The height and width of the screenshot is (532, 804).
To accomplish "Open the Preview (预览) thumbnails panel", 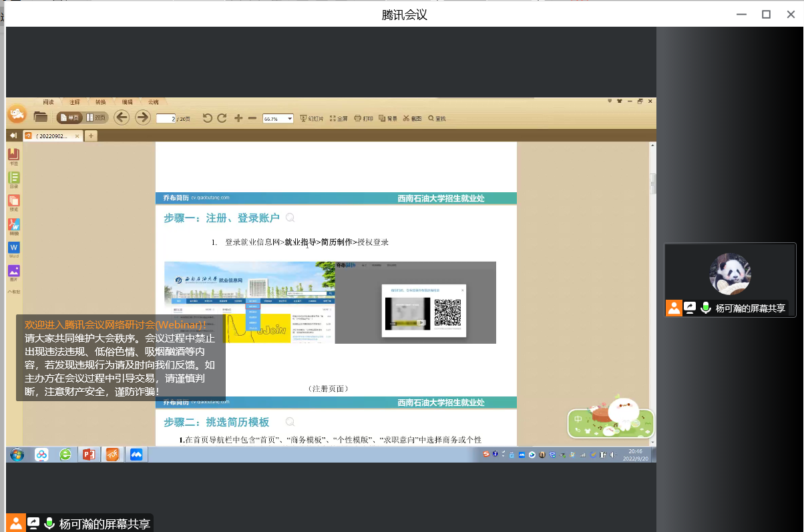I will tap(13, 203).
